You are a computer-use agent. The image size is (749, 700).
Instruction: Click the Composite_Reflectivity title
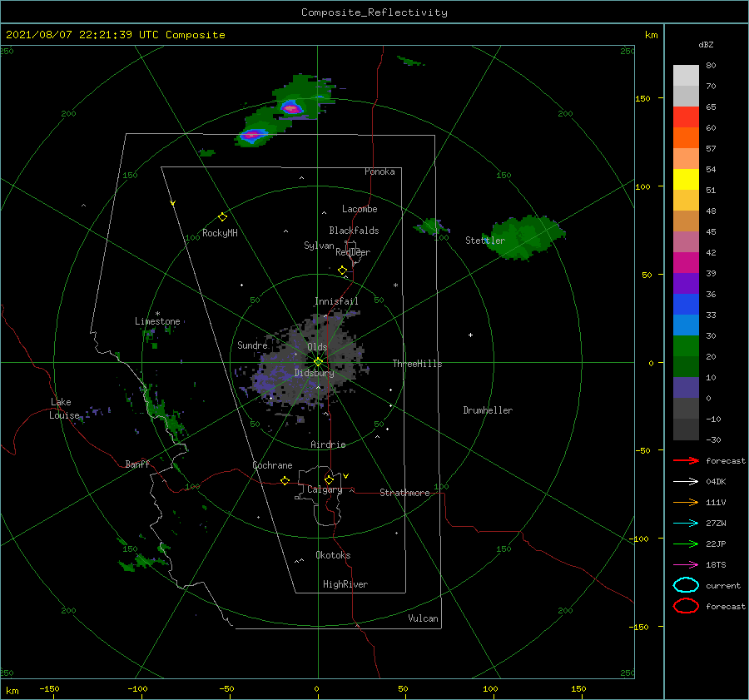coord(374,12)
